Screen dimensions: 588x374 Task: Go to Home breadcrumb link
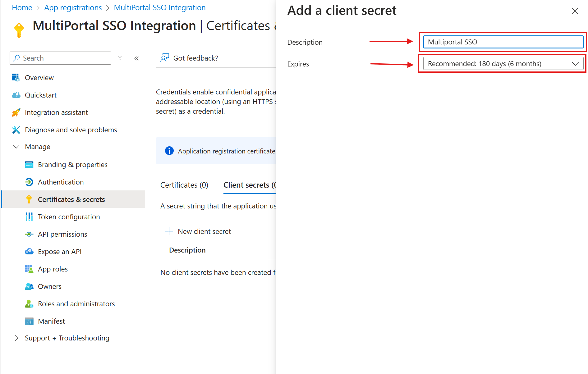(x=22, y=7)
